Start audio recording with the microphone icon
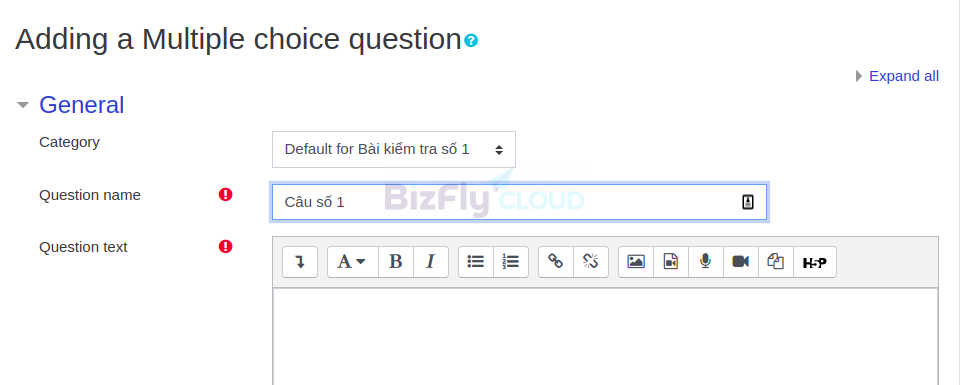Image resolution: width=971 pixels, height=385 pixels. (x=705, y=262)
